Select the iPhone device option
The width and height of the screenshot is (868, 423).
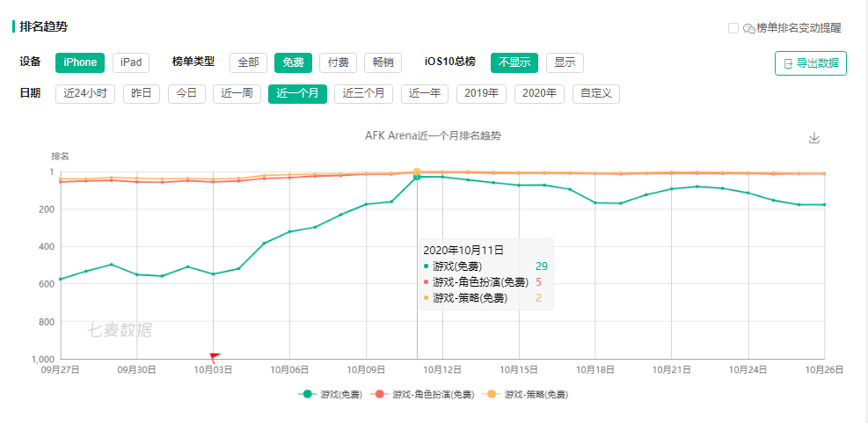(x=80, y=62)
